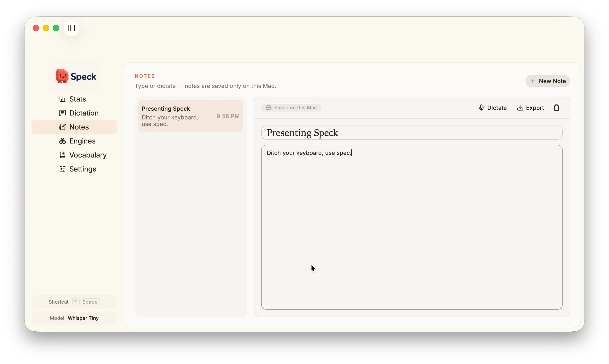
Task: Click the Saved on this Mac badge
Action: [x=291, y=108]
